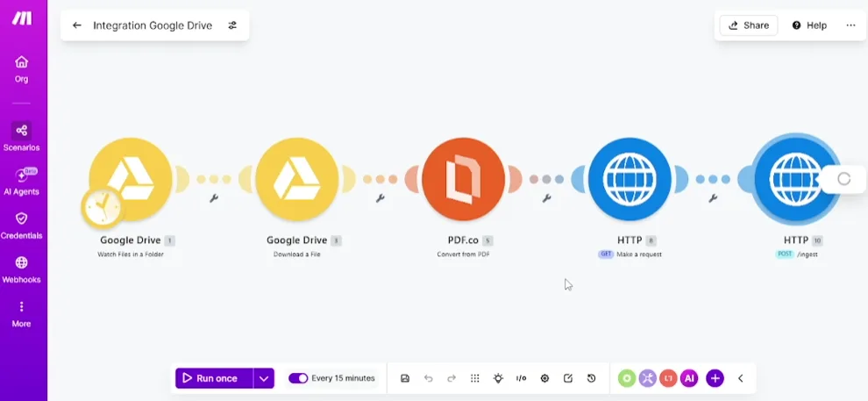This screenshot has width=868, height=401.
Task: Click the green gear flow control icon
Action: click(627, 378)
